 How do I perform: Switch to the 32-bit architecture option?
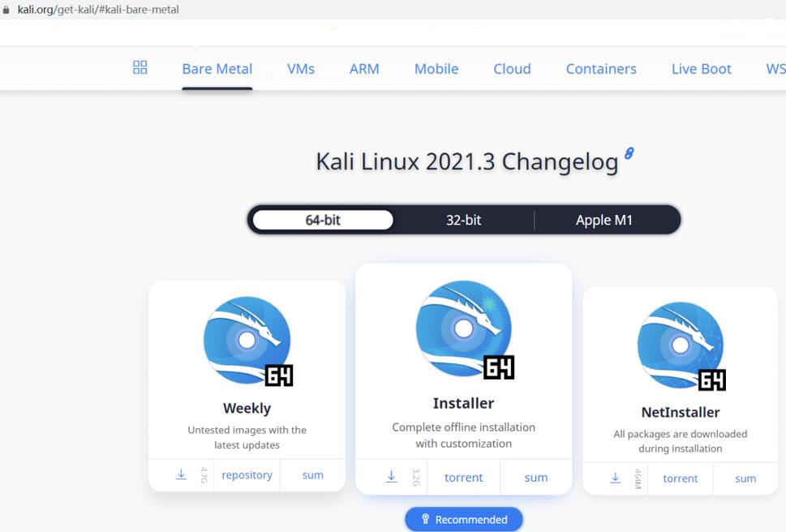[463, 220]
